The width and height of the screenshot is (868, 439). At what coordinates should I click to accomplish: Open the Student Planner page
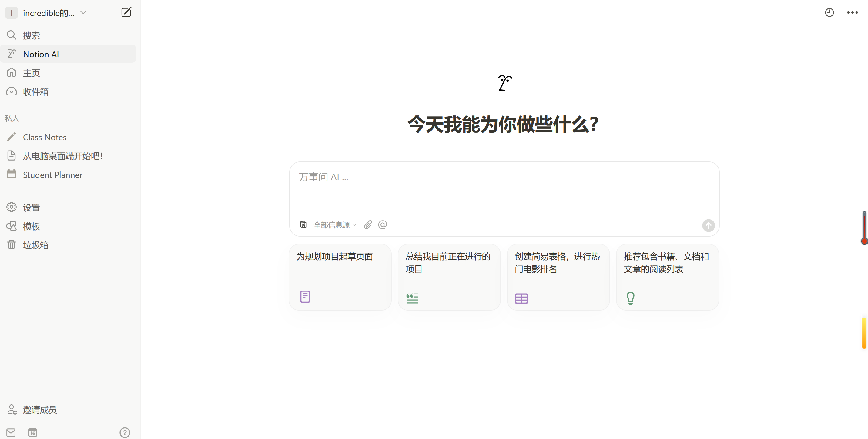pos(52,175)
